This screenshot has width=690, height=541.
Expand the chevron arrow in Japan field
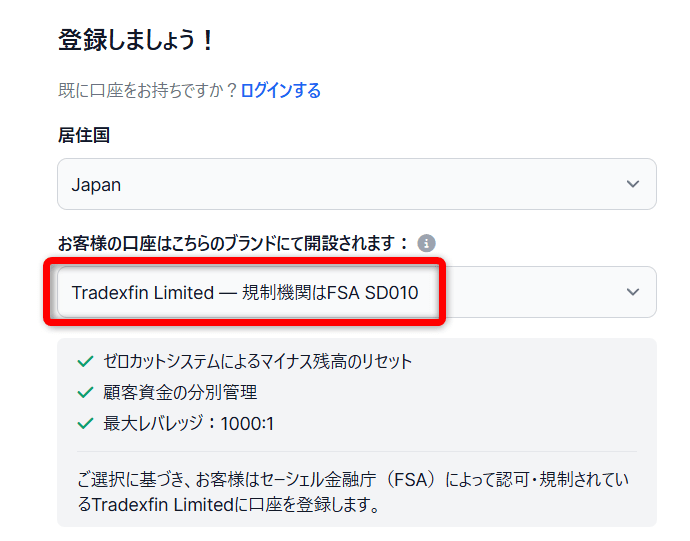pyautogui.click(x=632, y=184)
